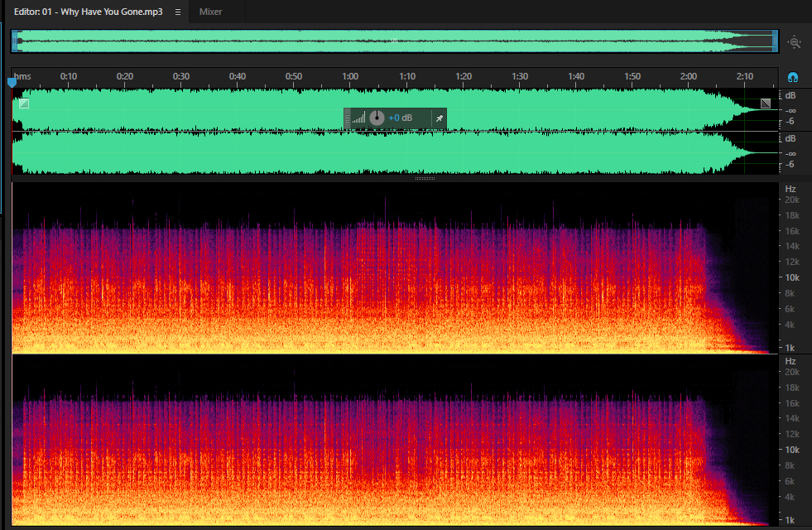Toggle the headphones preview icon on the timeline
Screen dimensions: 812x530
[x=792, y=78]
